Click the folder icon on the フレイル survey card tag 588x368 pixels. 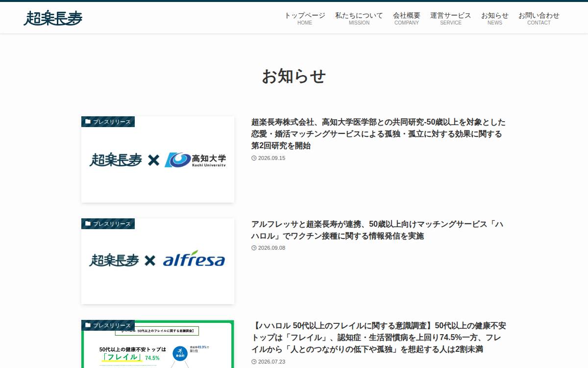[x=88, y=325]
